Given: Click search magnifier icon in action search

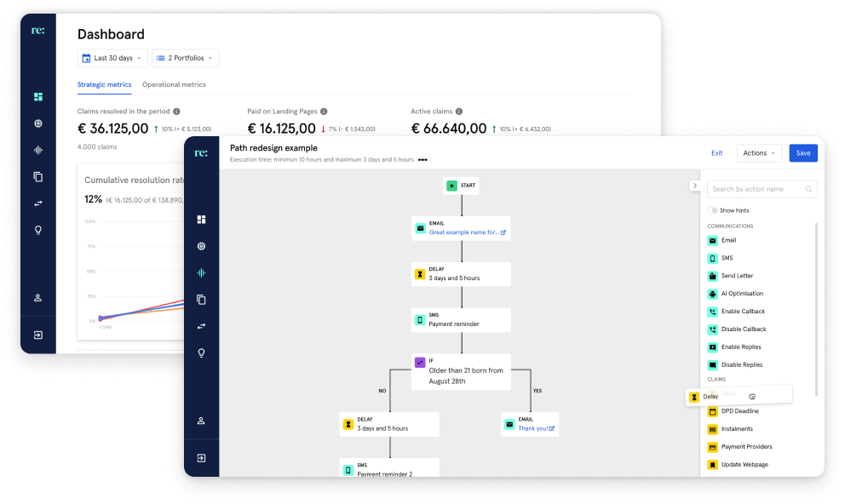Looking at the screenshot, I should click(809, 189).
